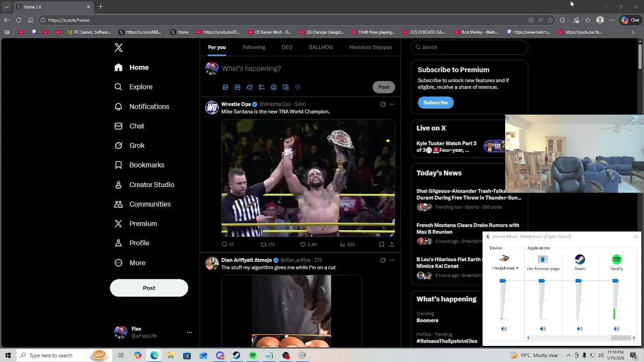The width and height of the screenshot is (644, 362).
Task: Open the emoji picker in composer
Action: (274, 87)
